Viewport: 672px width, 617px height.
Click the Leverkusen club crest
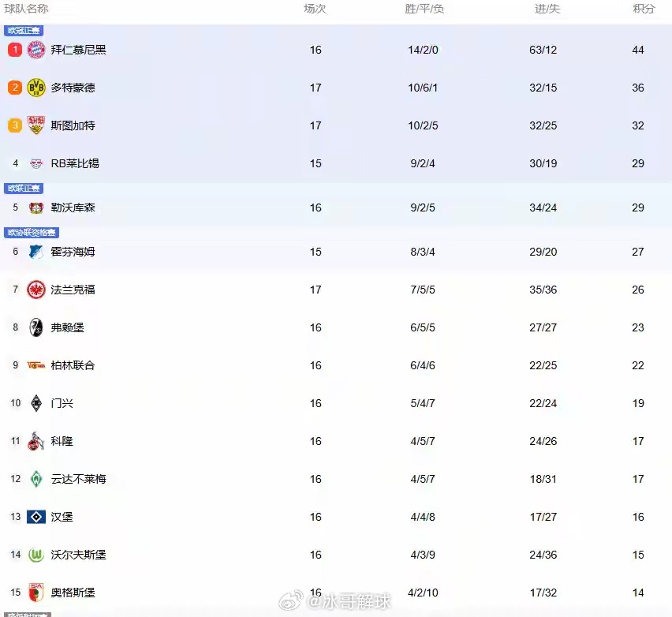click(35, 208)
